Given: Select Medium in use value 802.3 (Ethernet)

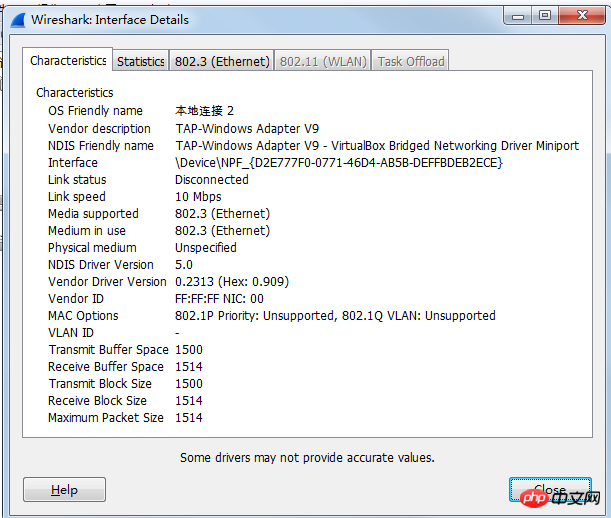Looking at the screenshot, I should [222, 231].
